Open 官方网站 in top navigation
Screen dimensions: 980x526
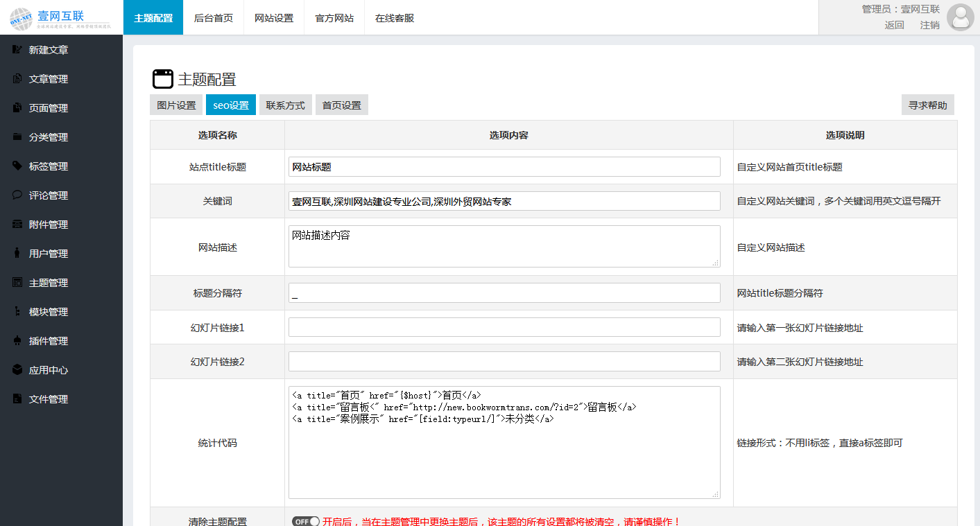(x=334, y=18)
